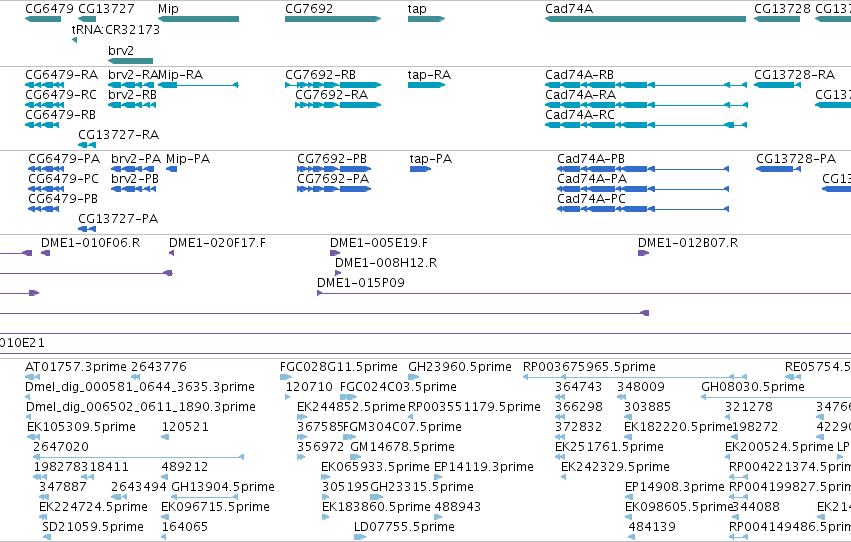Click protein brv2-PA
The image size is (851, 542).
[134, 169]
